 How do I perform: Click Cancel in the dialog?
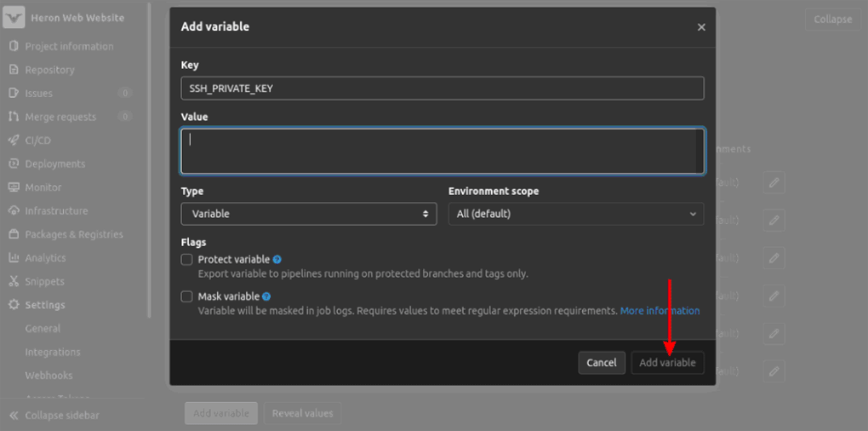602,363
